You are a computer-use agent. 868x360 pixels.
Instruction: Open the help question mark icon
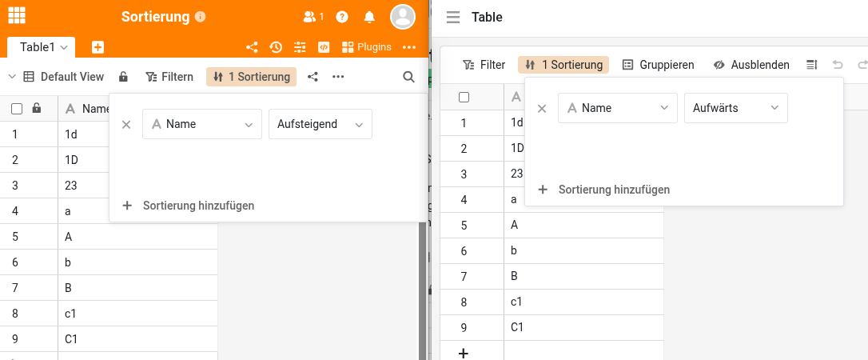coord(342,17)
